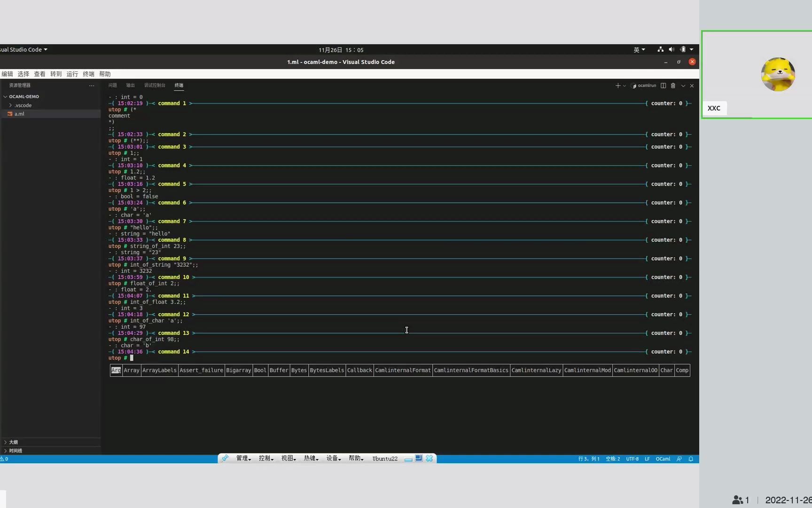812x508 pixels.
Task: Open the a.ml file in the explorer
Action: (50, 114)
